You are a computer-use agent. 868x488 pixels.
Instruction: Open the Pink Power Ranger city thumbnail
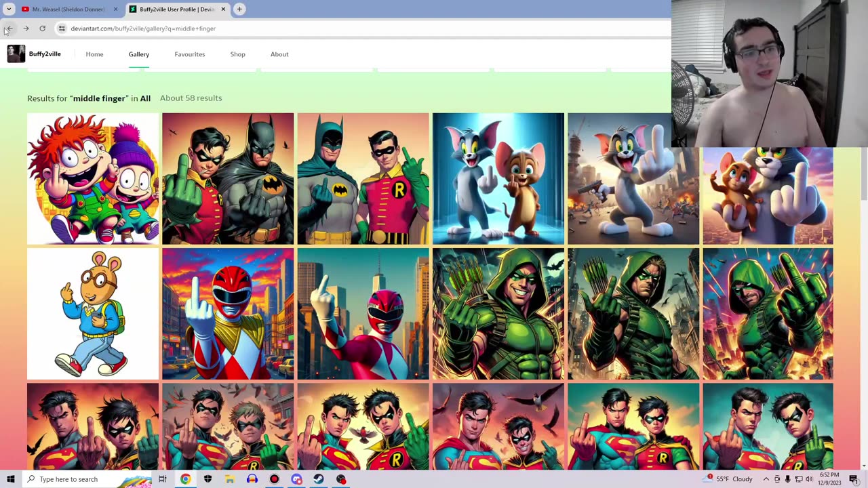tap(363, 314)
